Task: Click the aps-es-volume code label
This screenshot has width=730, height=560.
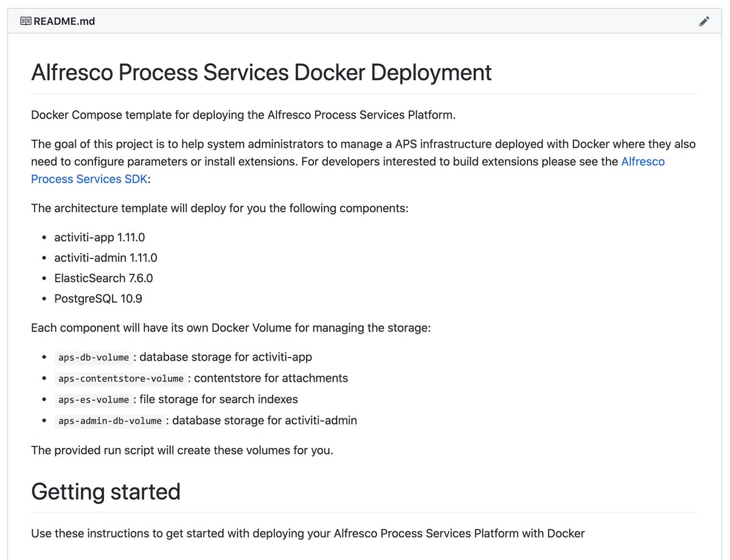Action: (x=94, y=400)
